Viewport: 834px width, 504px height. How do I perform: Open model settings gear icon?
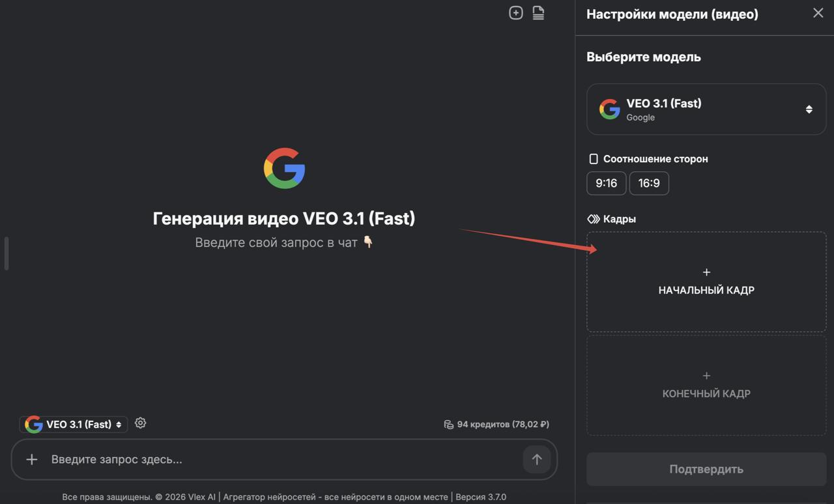pos(140,423)
